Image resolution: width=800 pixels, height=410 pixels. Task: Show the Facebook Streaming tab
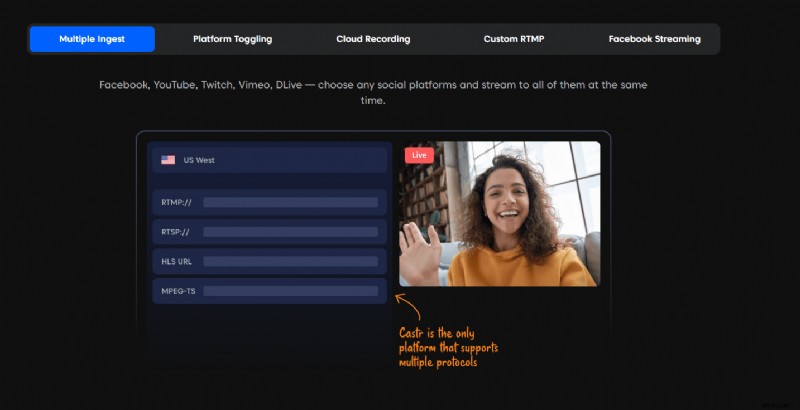click(x=655, y=39)
